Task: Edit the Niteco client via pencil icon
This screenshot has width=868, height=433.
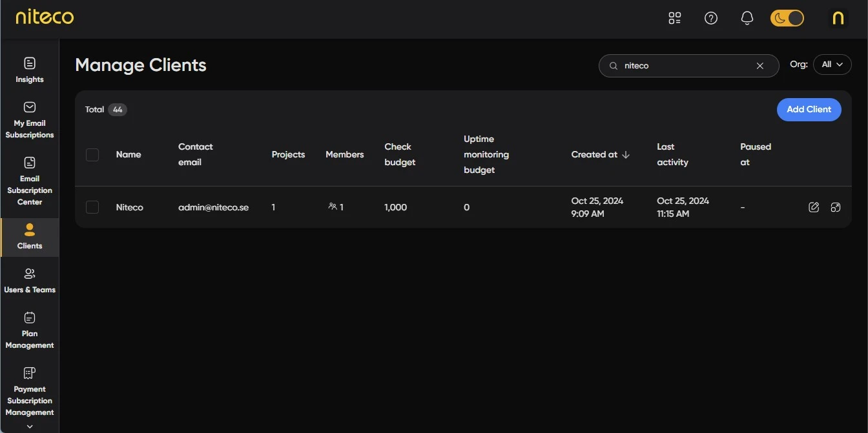Action: tap(814, 207)
